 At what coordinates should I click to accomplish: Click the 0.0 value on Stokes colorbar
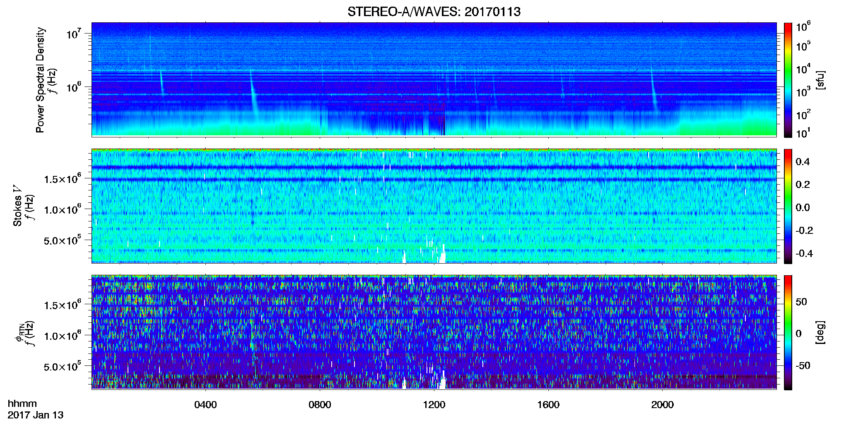coord(803,207)
